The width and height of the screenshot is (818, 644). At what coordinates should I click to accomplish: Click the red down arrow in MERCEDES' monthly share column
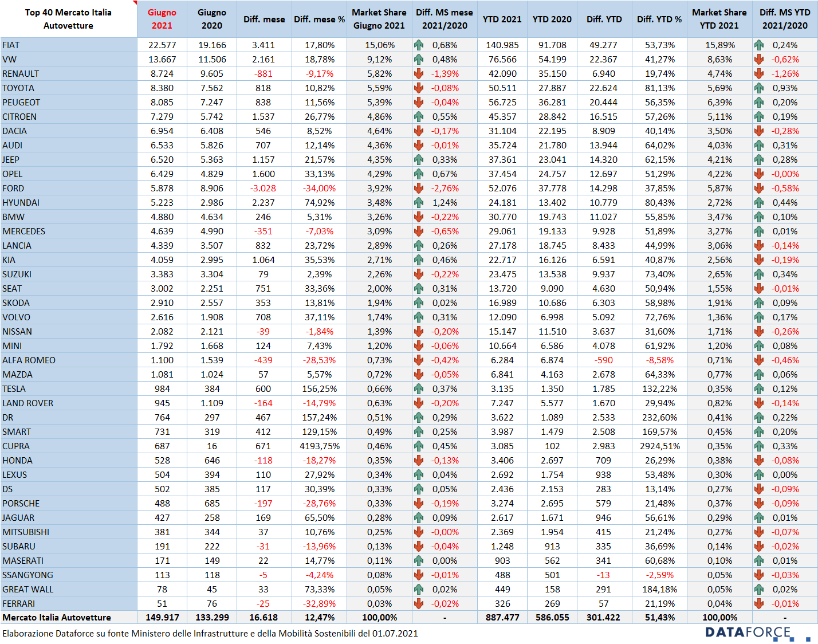[x=419, y=231]
